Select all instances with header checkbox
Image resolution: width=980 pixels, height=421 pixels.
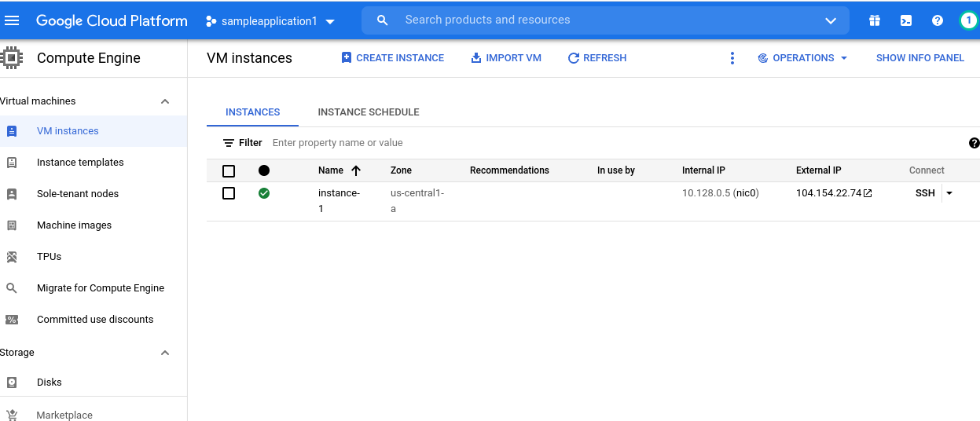coord(229,171)
